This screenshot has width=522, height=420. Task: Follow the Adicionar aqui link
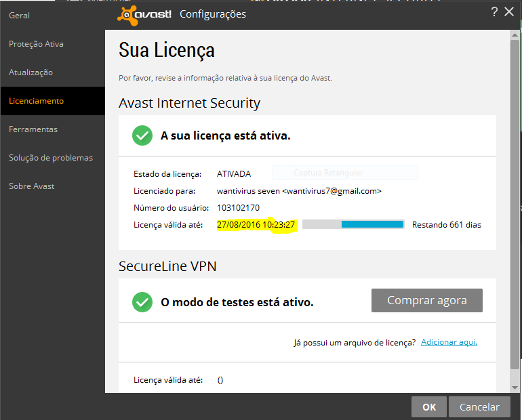[449, 342]
